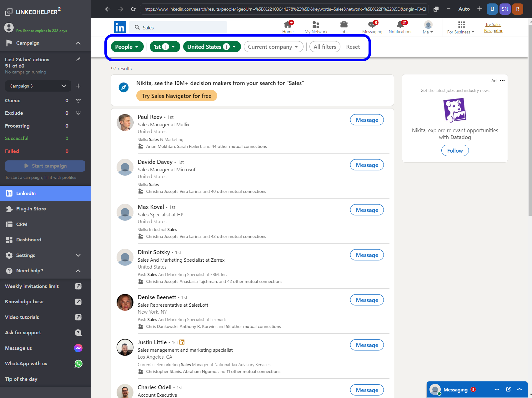Click the copy tab icon next to URL
The height and width of the screenshot is (398, 532).
click(436, 9)
